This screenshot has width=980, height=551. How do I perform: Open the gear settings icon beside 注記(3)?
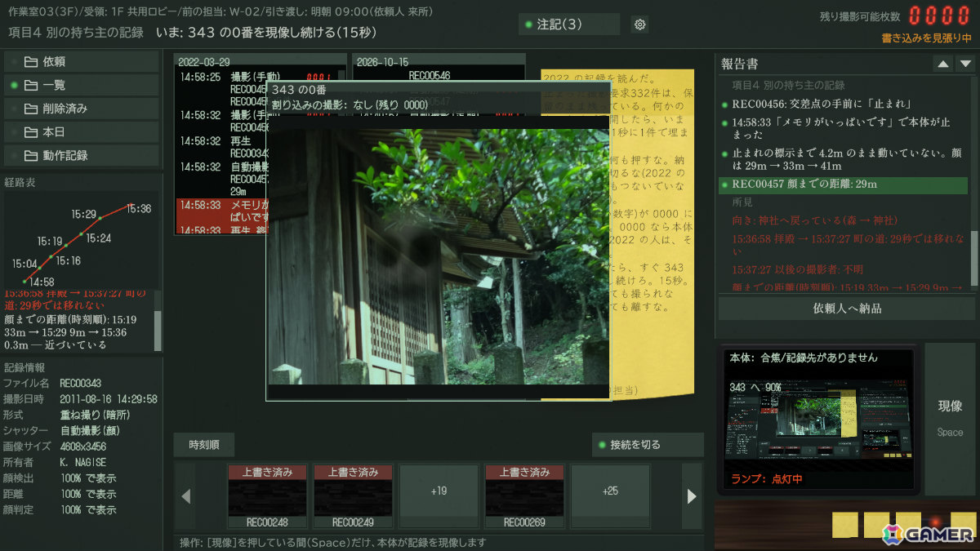click(640, 24)
